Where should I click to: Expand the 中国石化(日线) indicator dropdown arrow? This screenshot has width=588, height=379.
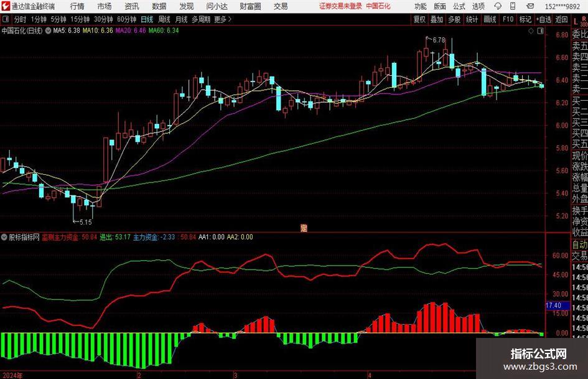point(48,30)
